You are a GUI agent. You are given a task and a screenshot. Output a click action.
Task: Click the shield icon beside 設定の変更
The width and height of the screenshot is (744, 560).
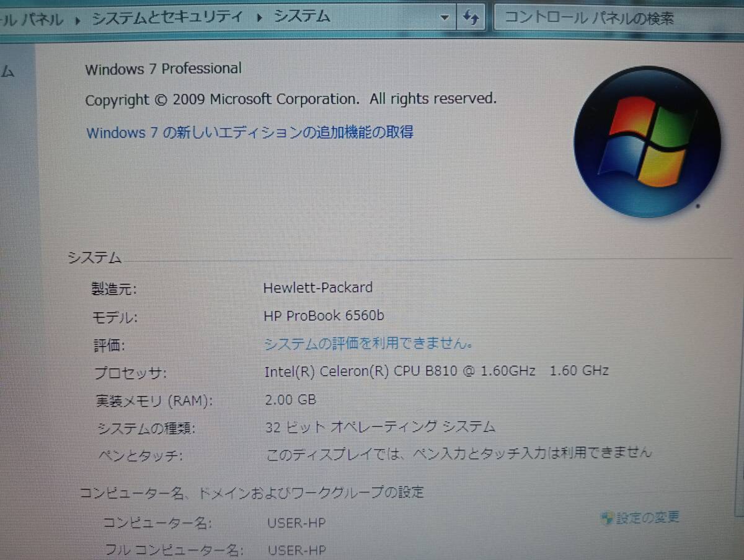pos(608,518)
